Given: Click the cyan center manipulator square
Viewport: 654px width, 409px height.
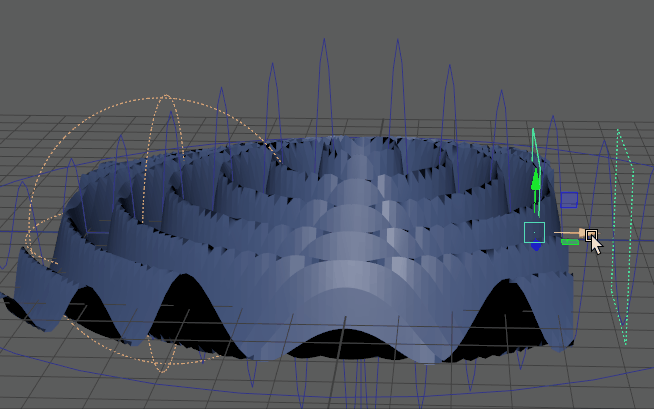Looking at the screenshot, I should click(534, 232).
